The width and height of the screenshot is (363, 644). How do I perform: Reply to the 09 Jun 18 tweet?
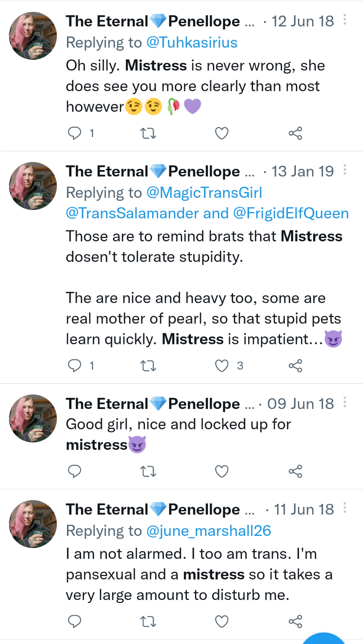[75, 471]
